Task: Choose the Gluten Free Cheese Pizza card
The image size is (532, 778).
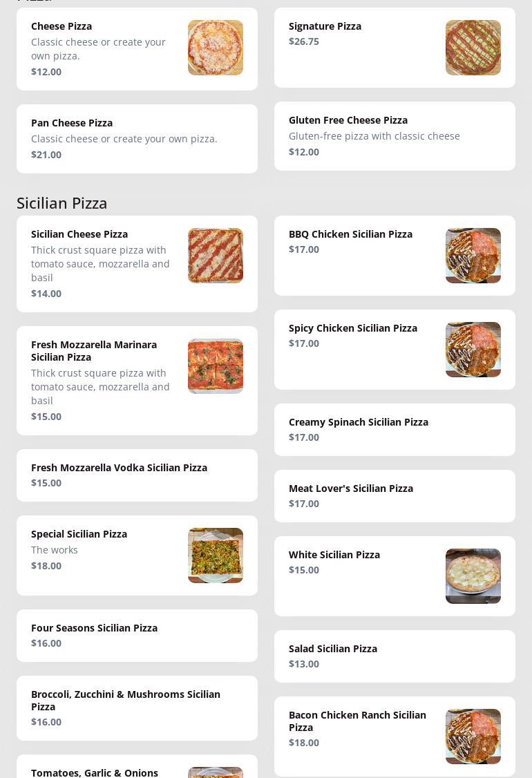Action: pos(395,136)
